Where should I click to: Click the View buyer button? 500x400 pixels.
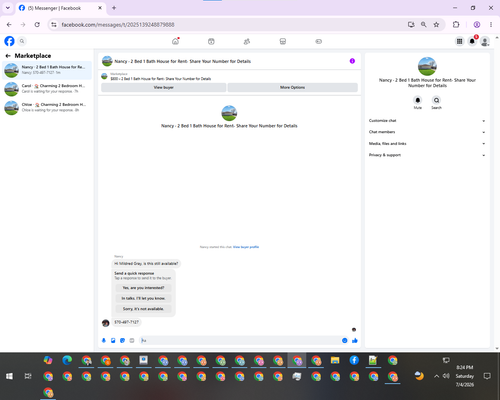pyautogui.click(x=164, y=87)
